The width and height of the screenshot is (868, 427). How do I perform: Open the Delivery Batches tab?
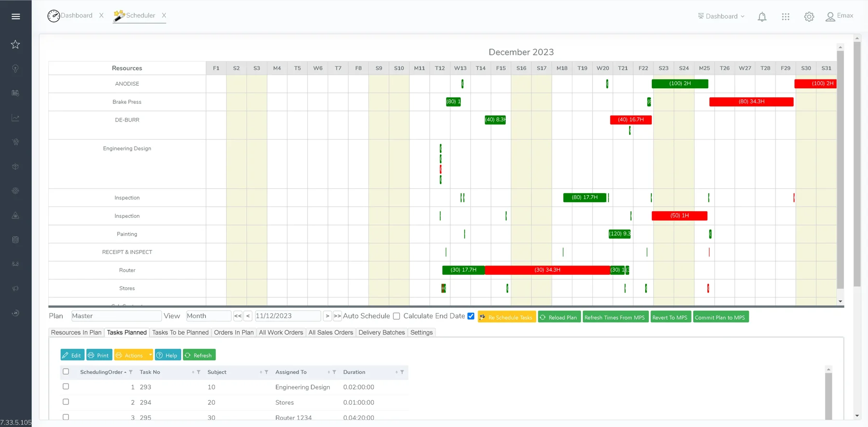(x=382, y=333)
